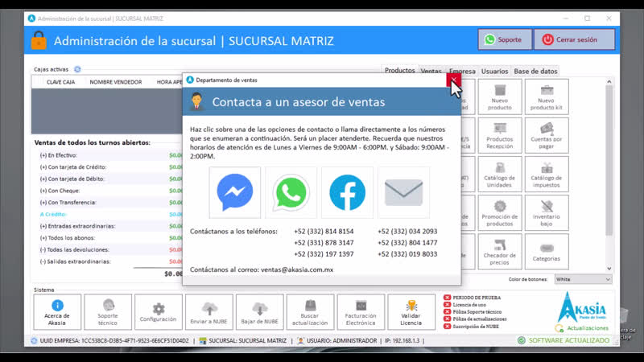Refresh the Cajas activas list
The width and height of the screenshot is (644, 362).
click(x=77, y=69)
